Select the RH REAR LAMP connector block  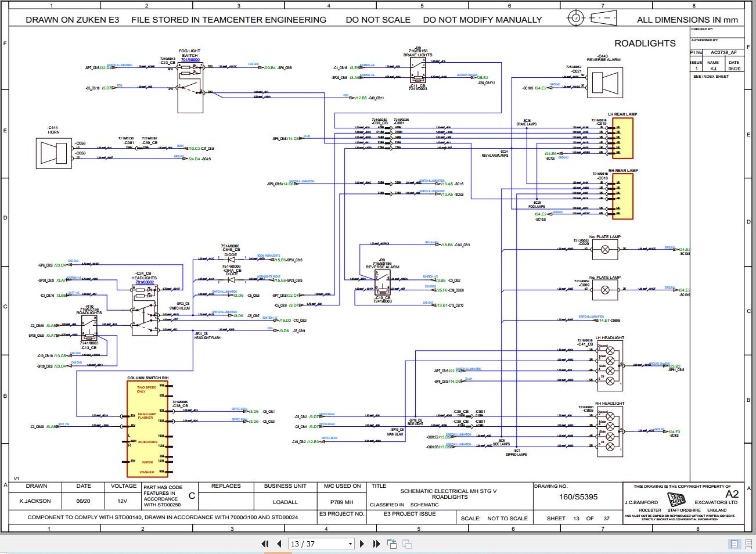pyautogui.click(x=622, y=197)
